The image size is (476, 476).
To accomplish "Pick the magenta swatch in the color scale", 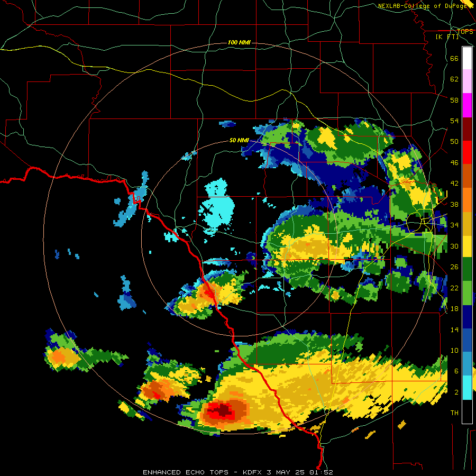I will pyautogui.click(x=467, y=105).
